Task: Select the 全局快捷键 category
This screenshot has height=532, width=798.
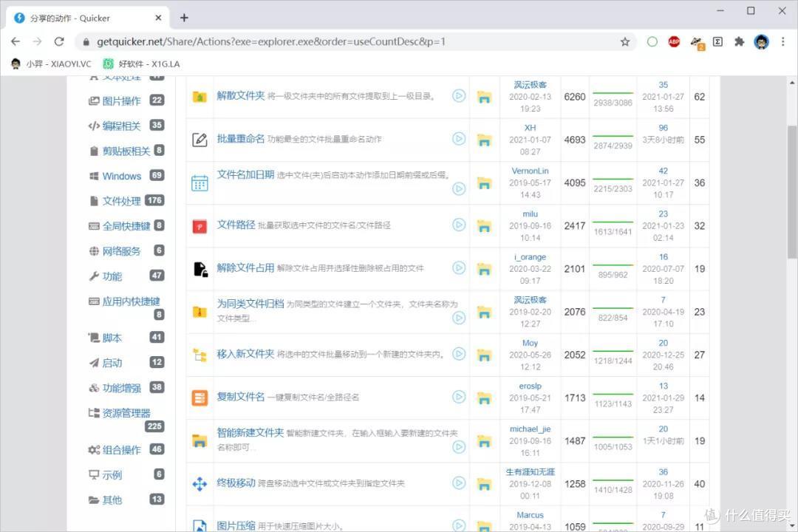Action: 126,225
